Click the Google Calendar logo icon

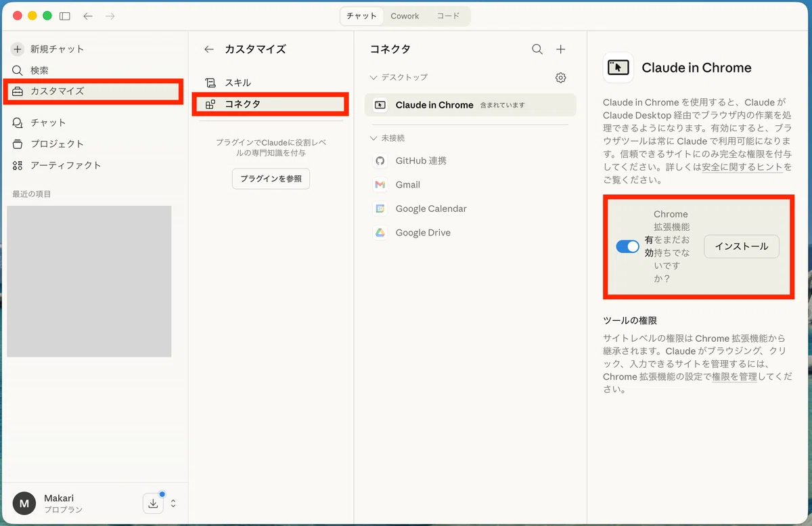tap(380, 209)
